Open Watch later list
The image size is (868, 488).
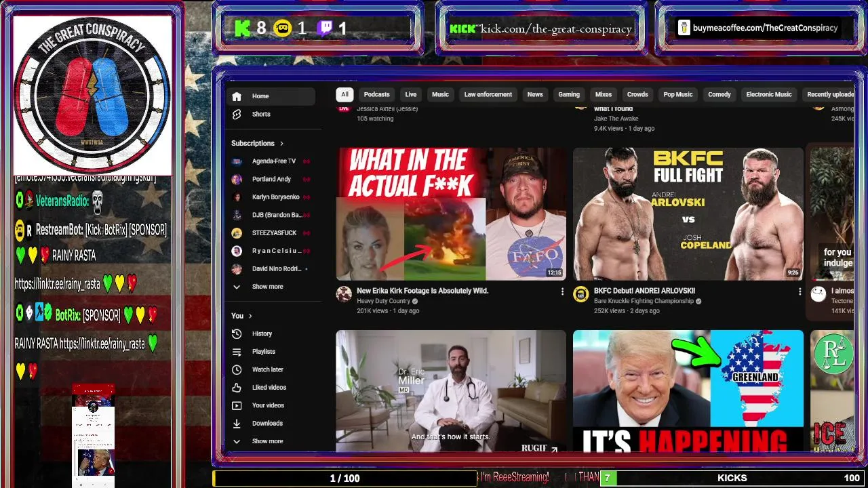[271, 369]
